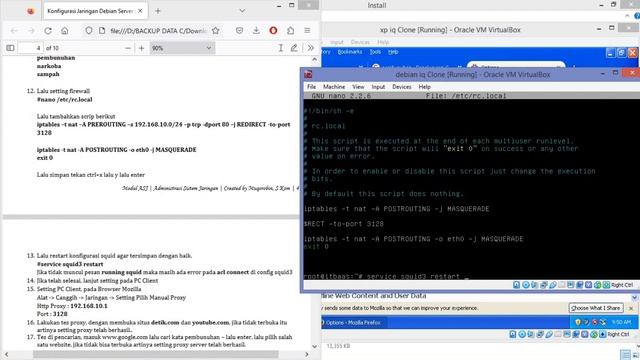Collapse the Install window ribbon chevron
Image resolution: width=640 pixels, height=360 pixels.
tap(627, 16)
